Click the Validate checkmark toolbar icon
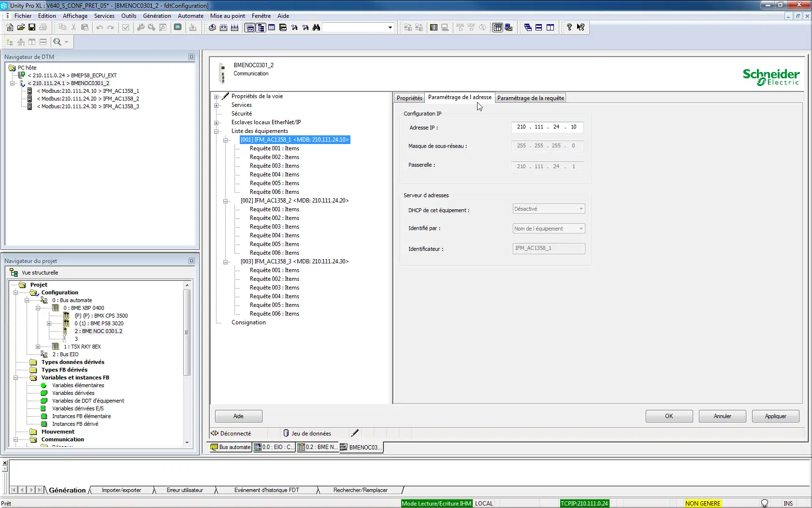This screenshot has height=508, width=812. tap(126, 28)
